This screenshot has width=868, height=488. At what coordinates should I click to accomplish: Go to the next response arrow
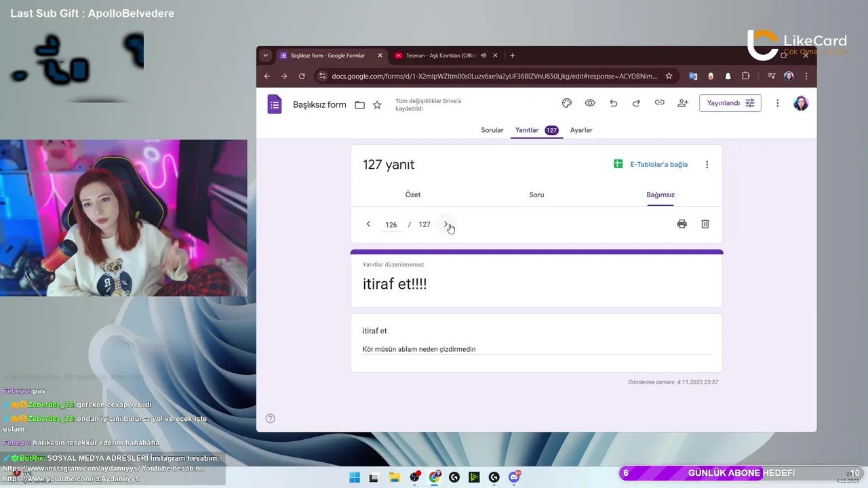[x=446, y=224]
